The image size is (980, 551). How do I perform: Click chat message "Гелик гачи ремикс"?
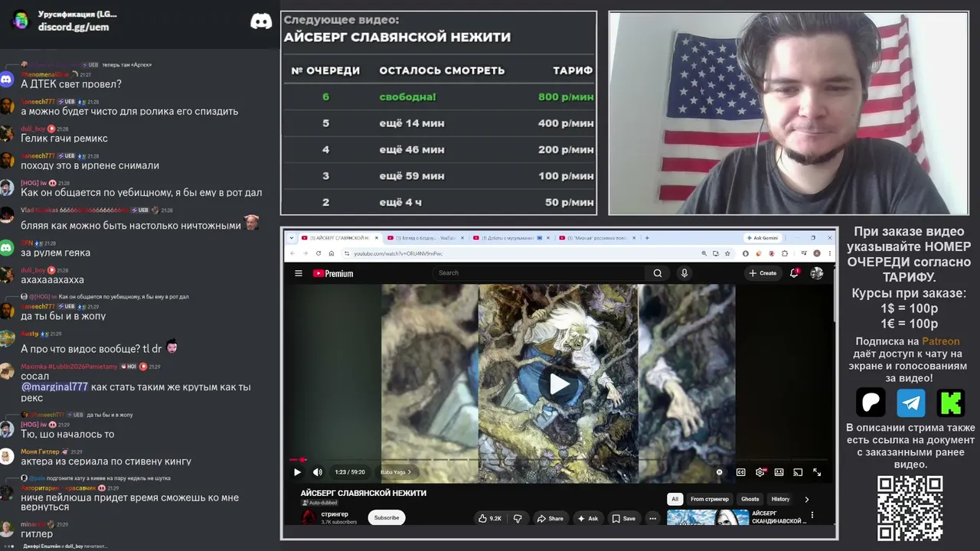click(x=64, y=139)
